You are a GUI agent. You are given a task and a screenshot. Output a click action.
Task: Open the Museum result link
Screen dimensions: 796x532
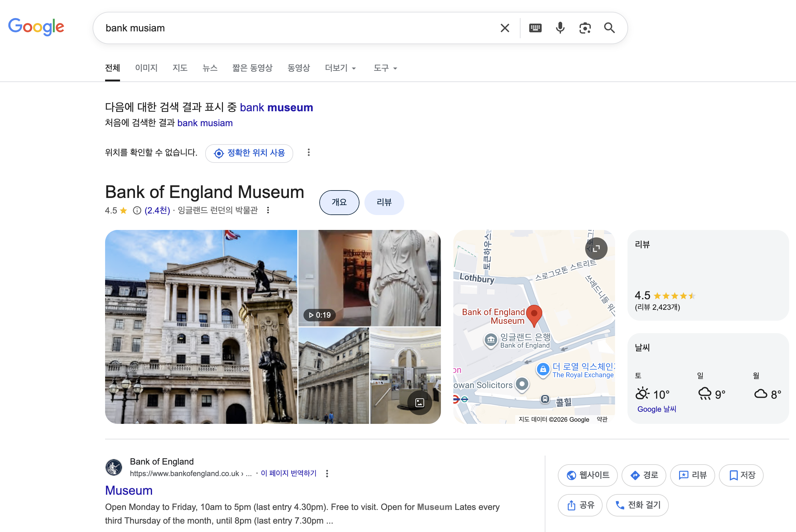coord(129,490)
